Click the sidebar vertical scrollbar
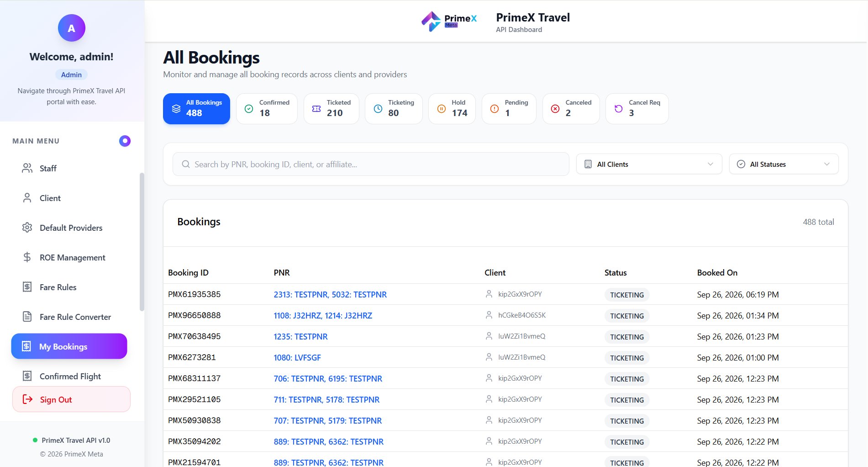Image resolution: width=868 pixels, height=467 pixels. (142, 242)
